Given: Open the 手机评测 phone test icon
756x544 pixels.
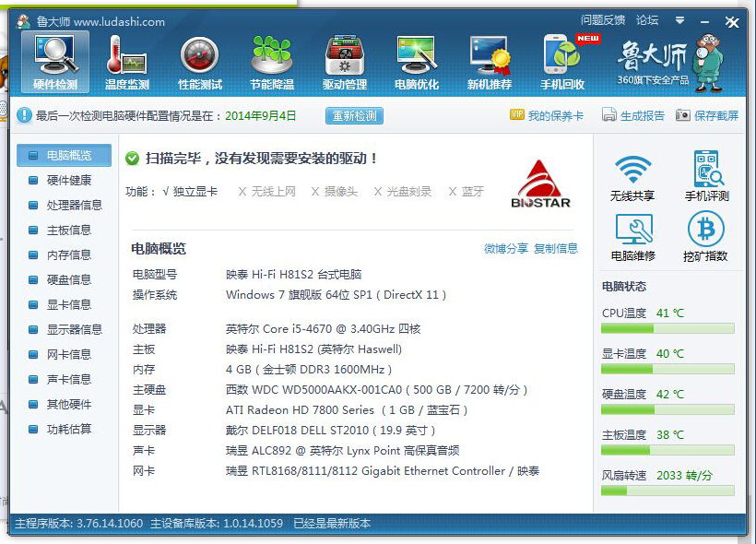Looking at the screenshot, I should tap(707, 169).
